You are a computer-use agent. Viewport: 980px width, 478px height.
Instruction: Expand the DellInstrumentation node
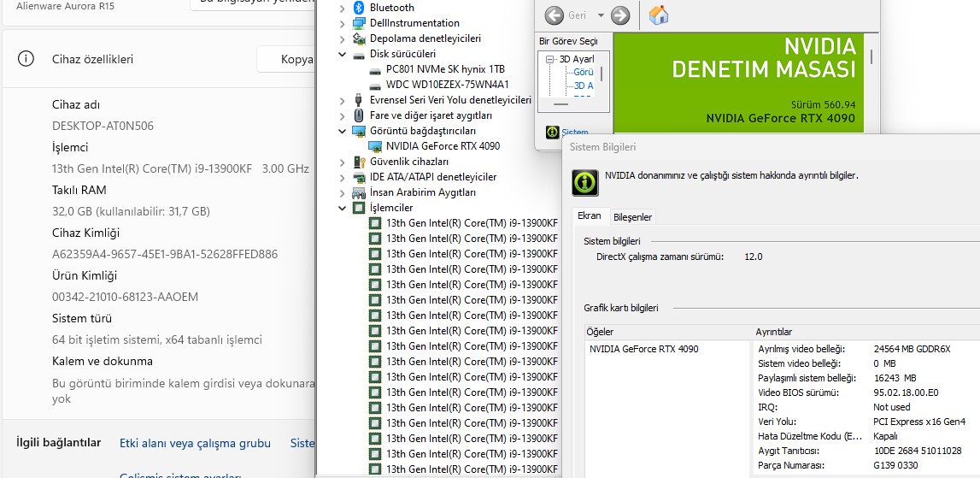[342, 23]
